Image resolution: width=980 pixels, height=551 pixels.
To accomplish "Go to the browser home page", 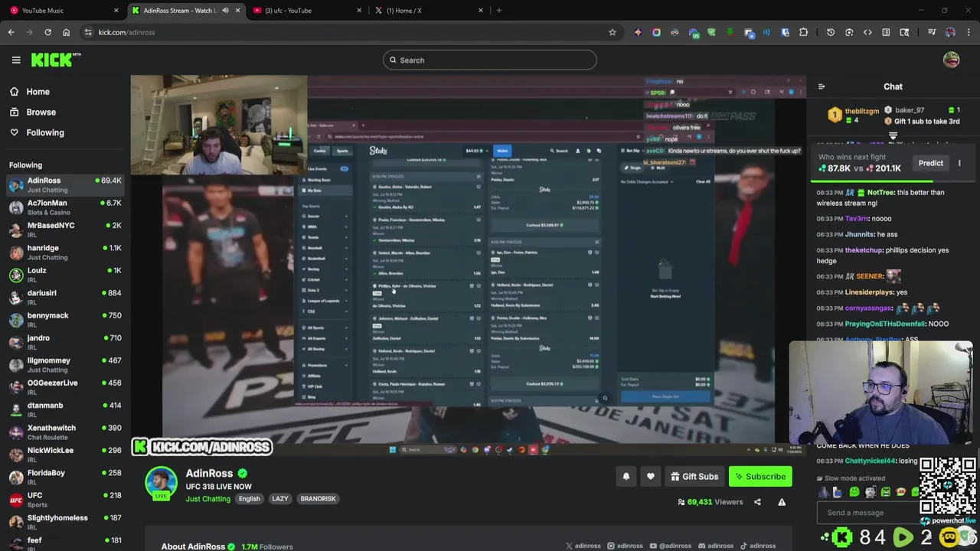I will click(66, 32).
